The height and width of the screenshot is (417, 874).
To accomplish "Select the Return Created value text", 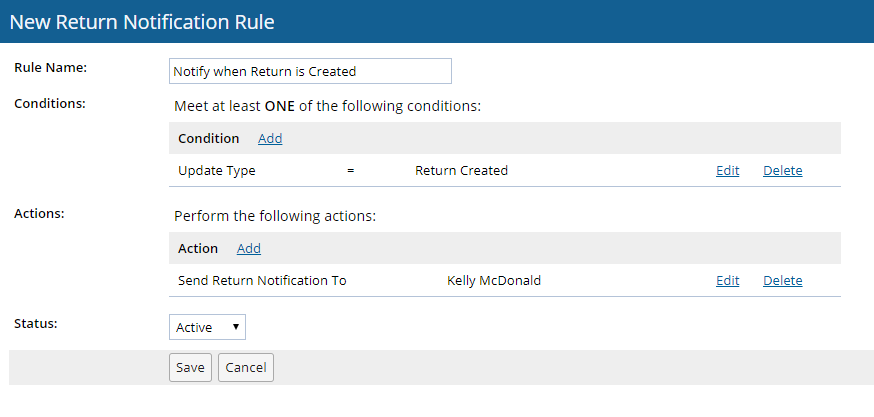I will (461, 171).
